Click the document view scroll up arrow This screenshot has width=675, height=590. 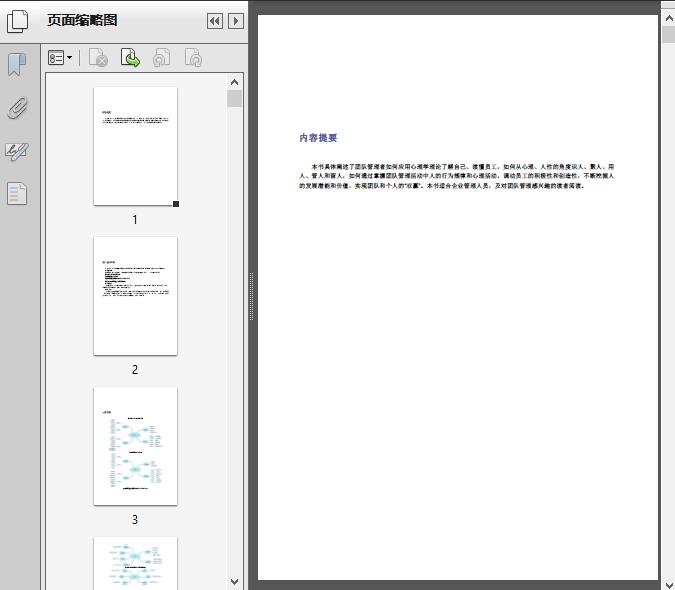point(669,19)
